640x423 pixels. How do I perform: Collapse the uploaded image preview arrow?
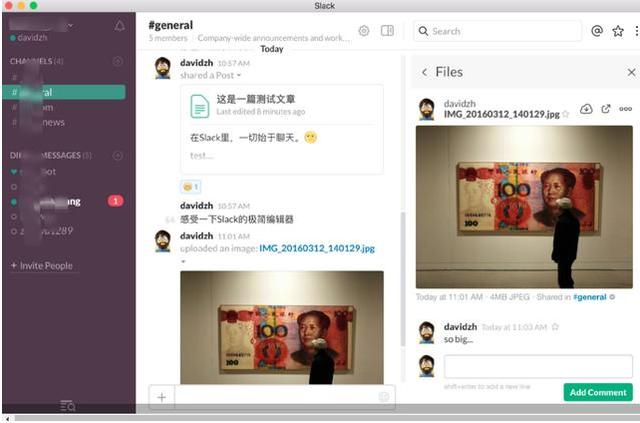coord(183,261)
